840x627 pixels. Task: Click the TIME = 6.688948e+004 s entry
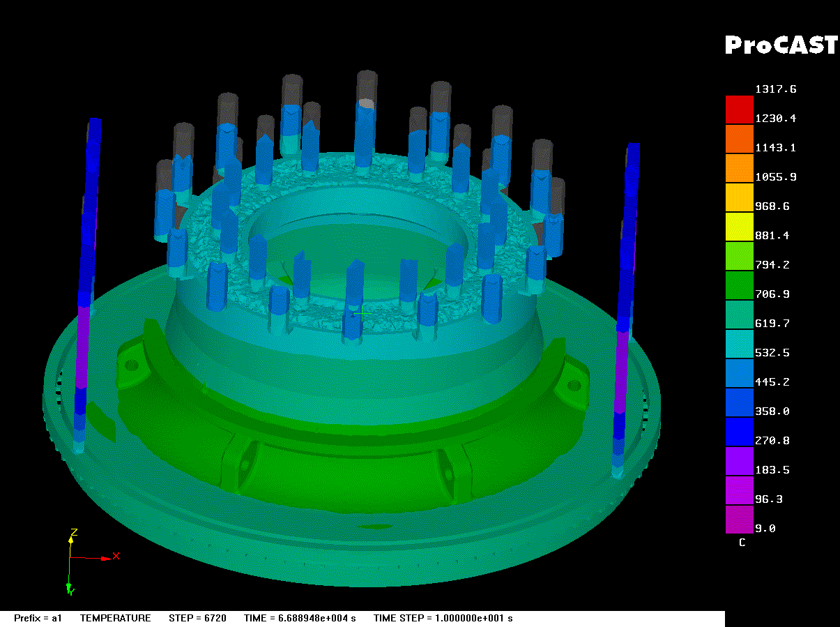click(x=300, y=619)
